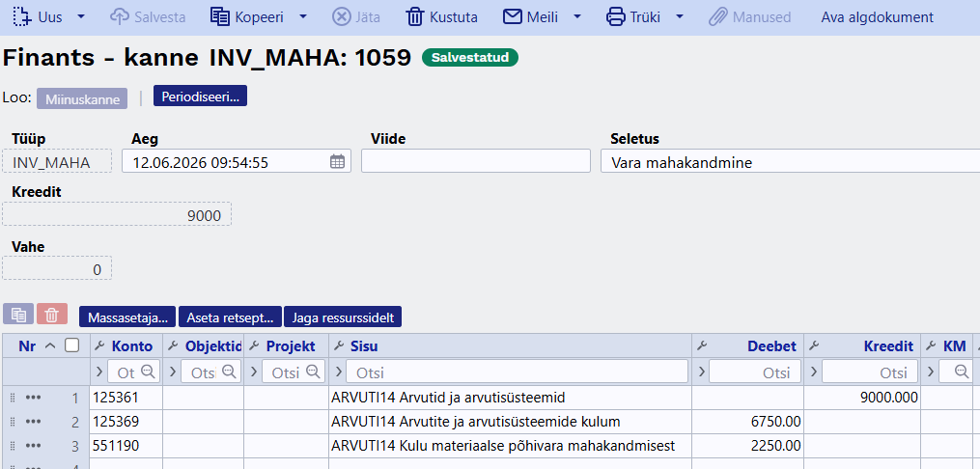Click the Trüki printer icon
Screen dimensions: 980x469
tap(616, 16)
